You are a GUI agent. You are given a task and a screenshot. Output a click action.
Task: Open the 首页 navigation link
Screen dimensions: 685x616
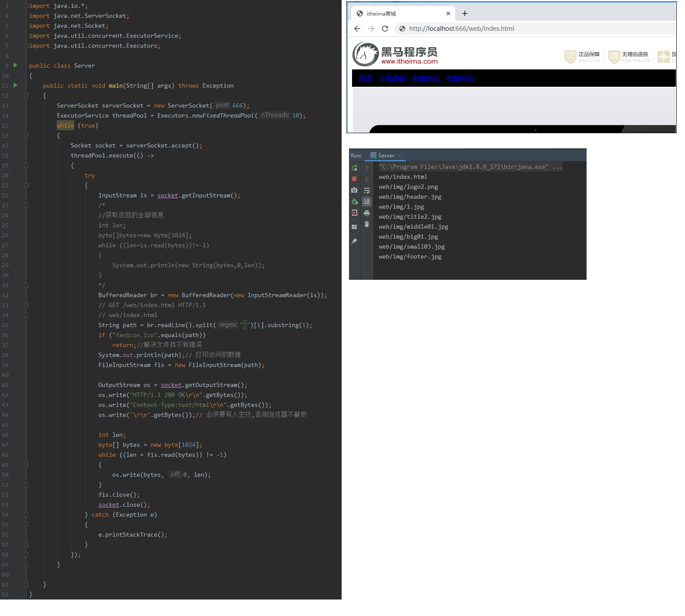365,79
